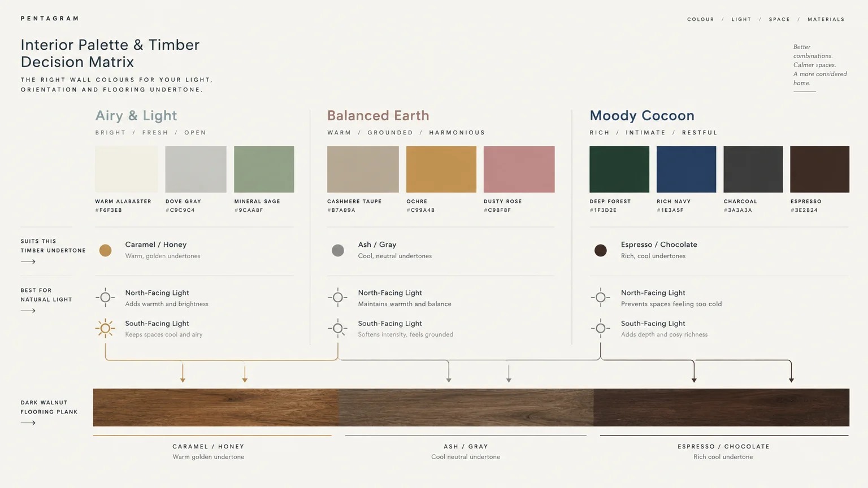Select the MATERIALS navigation item
868x488 pixels.
826,19
